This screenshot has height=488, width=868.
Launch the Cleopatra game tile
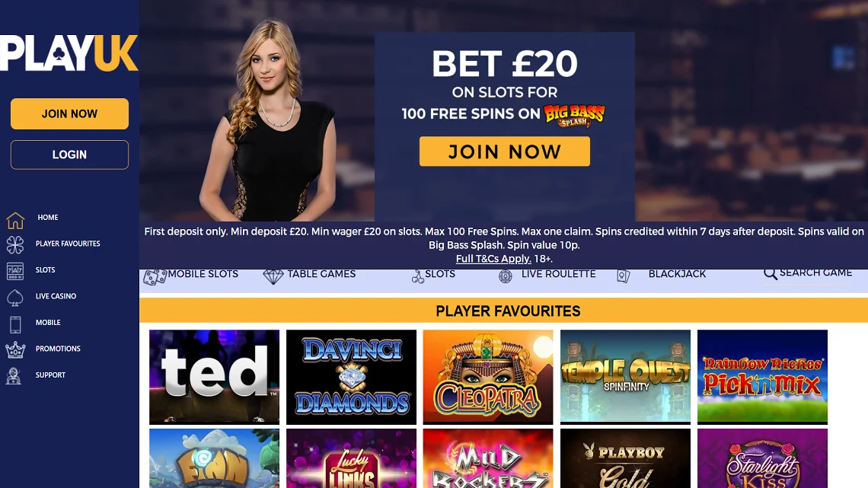488,378
